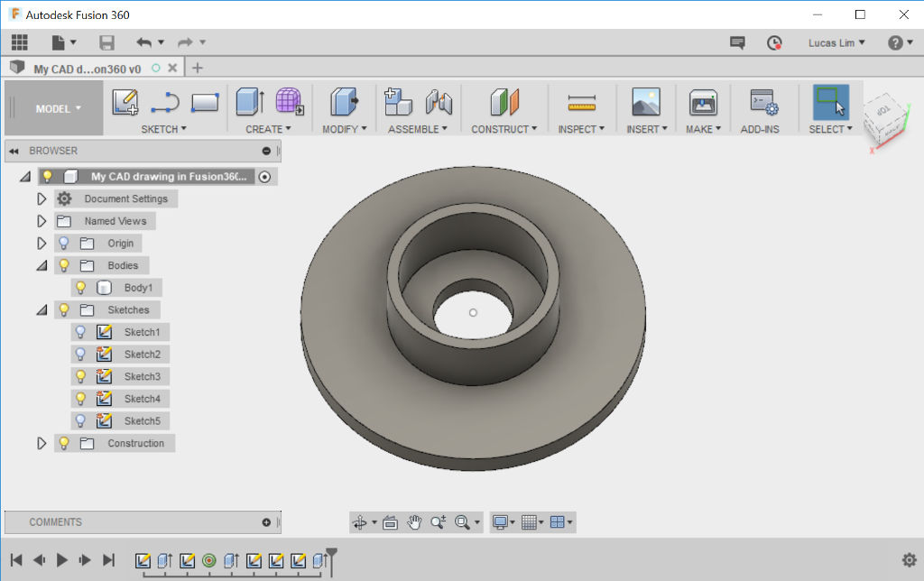Activate the Select tool icon
This screenshot has width=924, height=581.
[x=831, y=102]
